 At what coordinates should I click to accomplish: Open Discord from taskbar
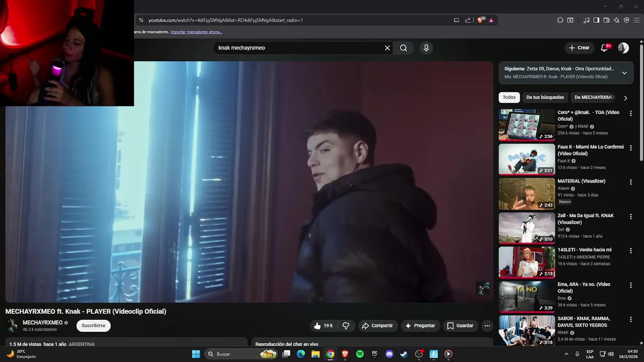tap(389, 354)
